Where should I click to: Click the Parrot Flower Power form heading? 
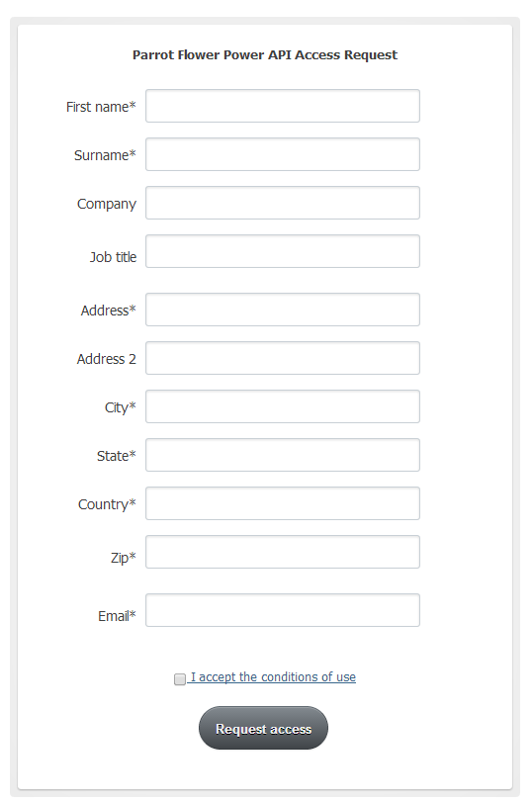tap(265, 55)
